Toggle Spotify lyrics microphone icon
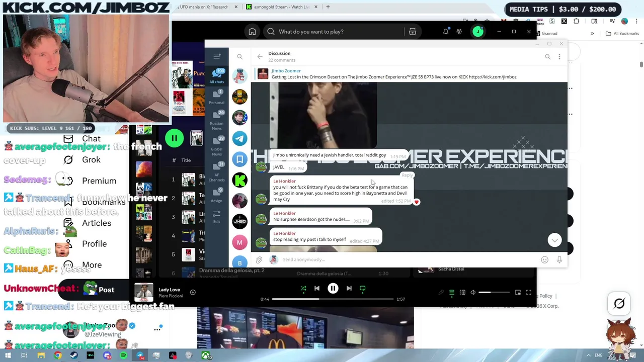644x362 pixels. (x=441, y=292)
